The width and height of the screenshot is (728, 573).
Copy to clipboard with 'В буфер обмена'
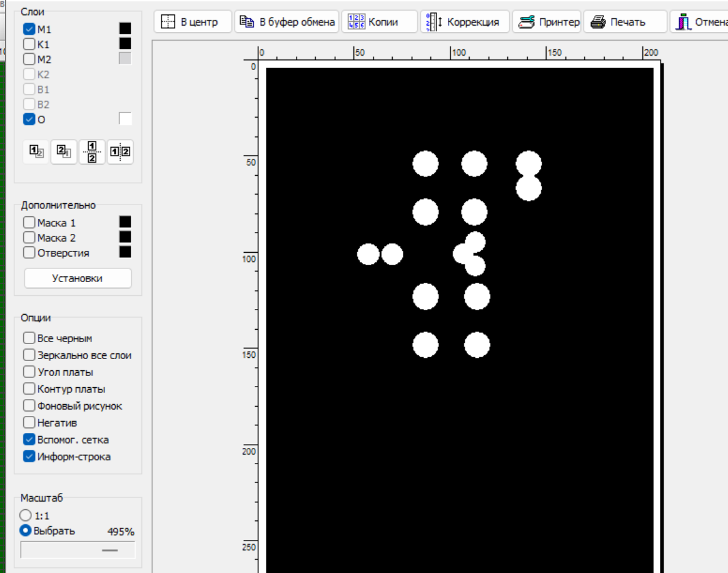pos(286,22)
